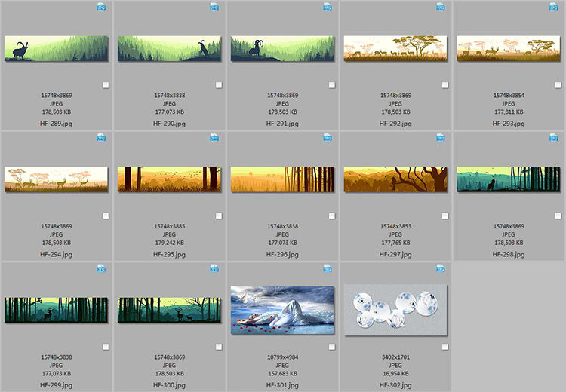The image size is (566, 392).
Task: Click the JPG format badge on HF-302.jpg
Action: [x=441, y=268]
